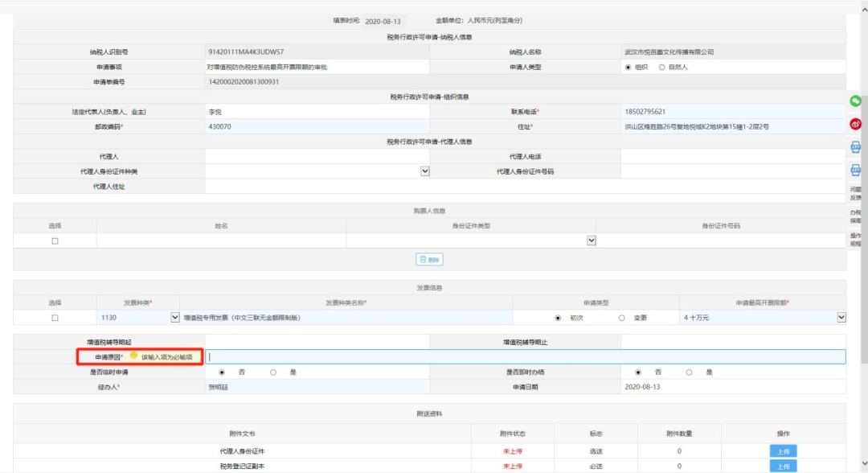The width and height of the screenshot is (868, 473).
Task: Choose 初次 as 申请类型
Action: click(x=558, y=318)
